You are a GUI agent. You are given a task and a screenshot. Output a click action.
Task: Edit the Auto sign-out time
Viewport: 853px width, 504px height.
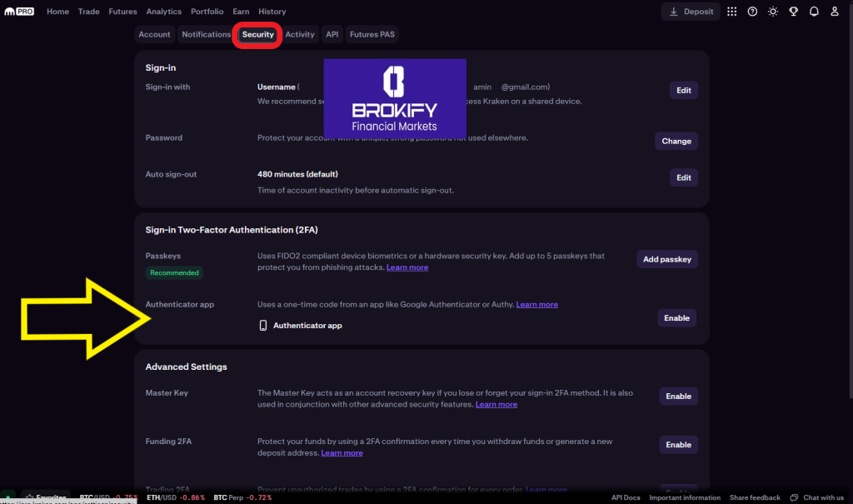[683, 177]
